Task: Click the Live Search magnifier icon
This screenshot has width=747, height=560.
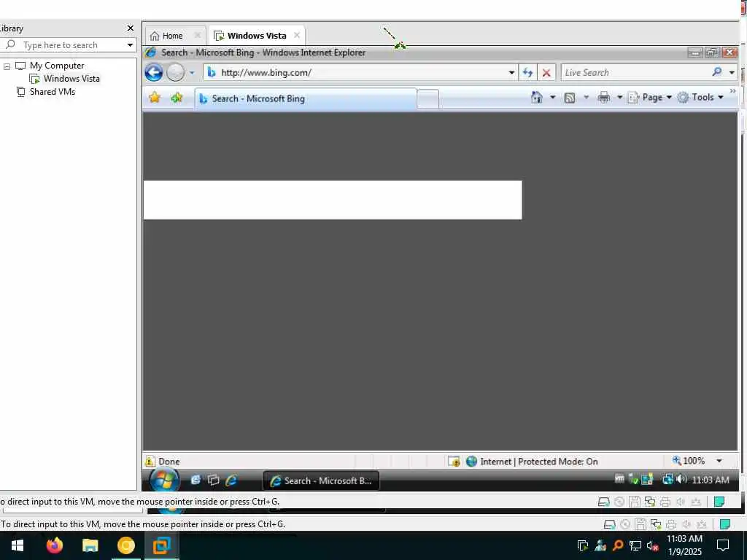Action: point(717,72)
